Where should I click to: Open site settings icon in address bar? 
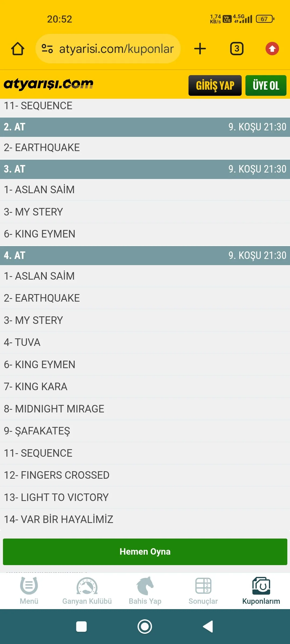click(x=47, y=49)
